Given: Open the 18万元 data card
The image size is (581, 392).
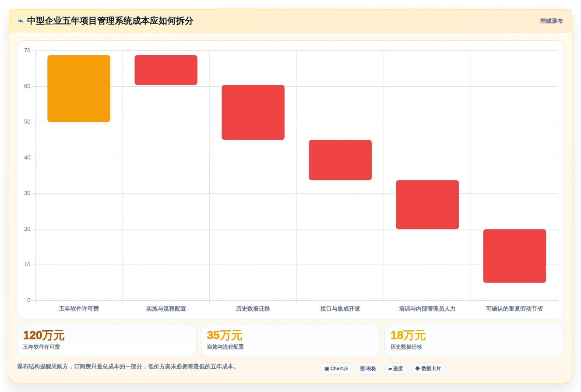Looking at the screenshot, I should (474, 340).
